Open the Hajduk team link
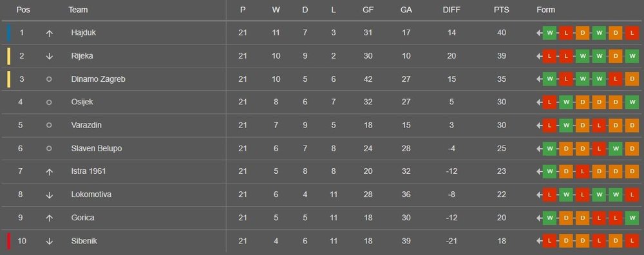Viewport: 644px width, 255px height. [x=83, y=32]
